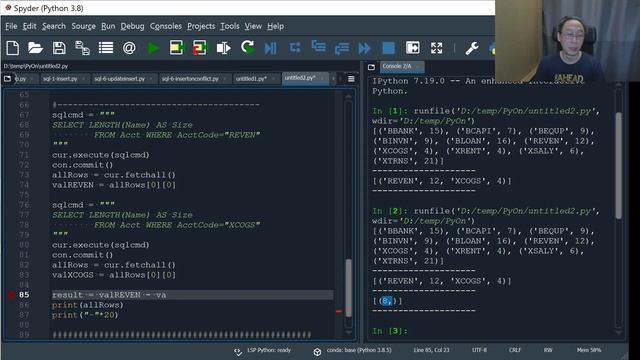Open the Tools menu
This screenshot has height=360, width=640.
pyautogui.click(x=230, y=26)
